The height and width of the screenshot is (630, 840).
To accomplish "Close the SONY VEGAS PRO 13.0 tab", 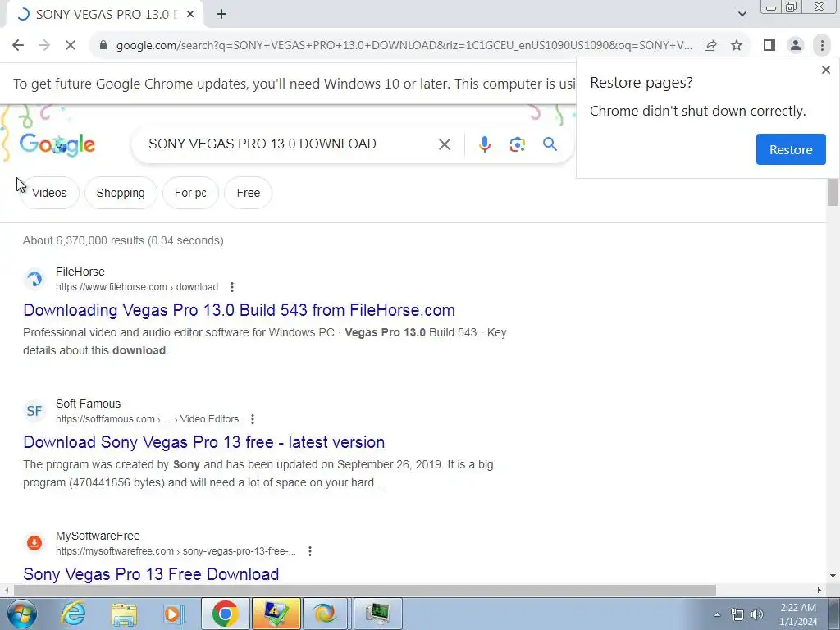I will coord(190,15).
